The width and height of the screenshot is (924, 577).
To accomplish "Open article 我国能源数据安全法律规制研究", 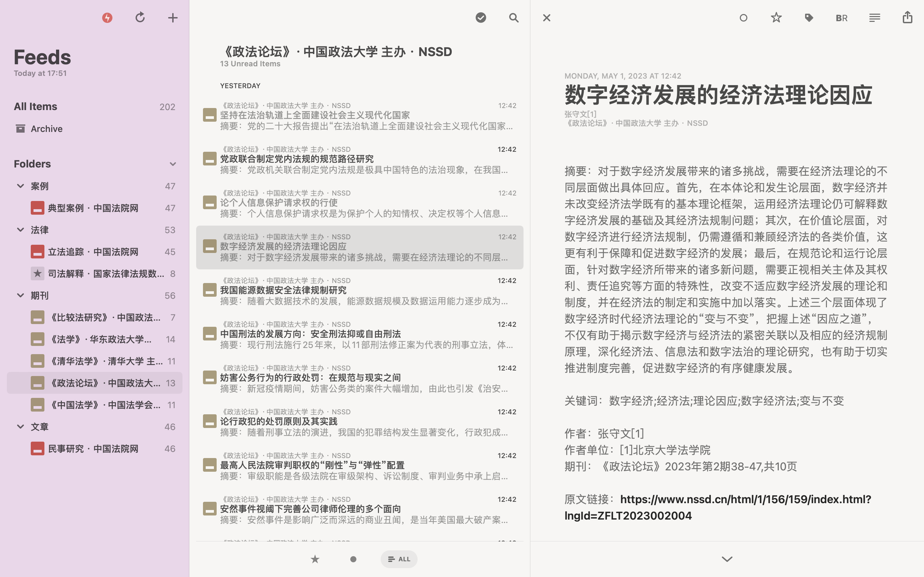I will [x=283, y=290].
